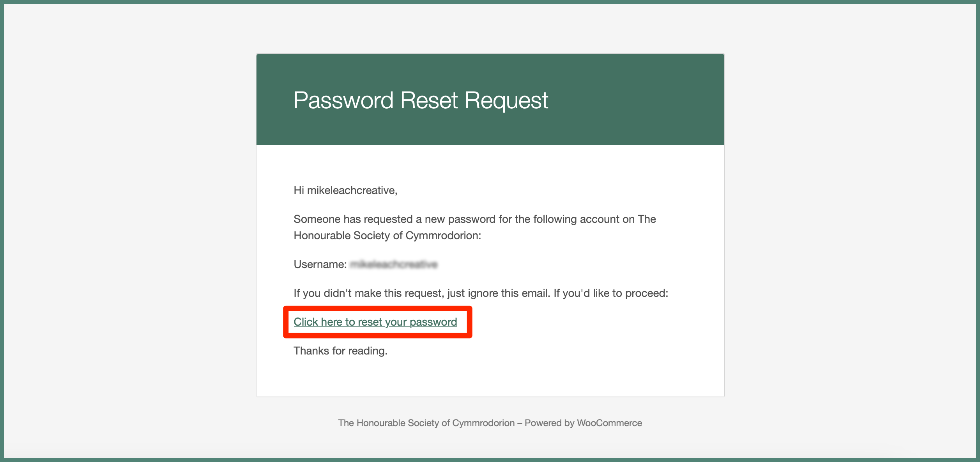Screen dimensions: 980x462
Task: Click the 'Powered by WooCommerce' footer text
Action: [583, 423]
